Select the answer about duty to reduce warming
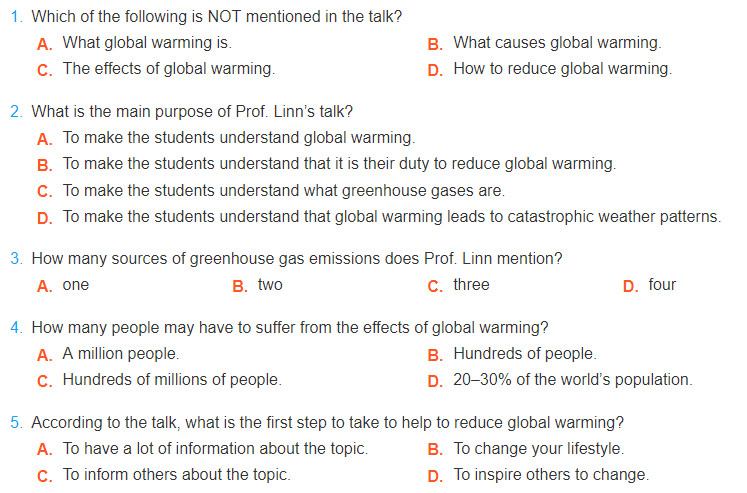Image resolution: width=747 pixels, height=493 pixels. coord(339,164)
